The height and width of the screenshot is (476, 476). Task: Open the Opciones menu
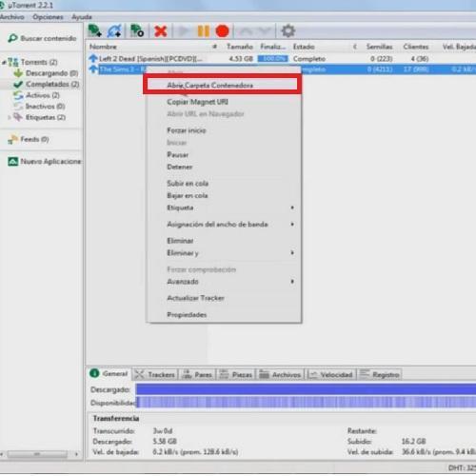coord(48,17)
